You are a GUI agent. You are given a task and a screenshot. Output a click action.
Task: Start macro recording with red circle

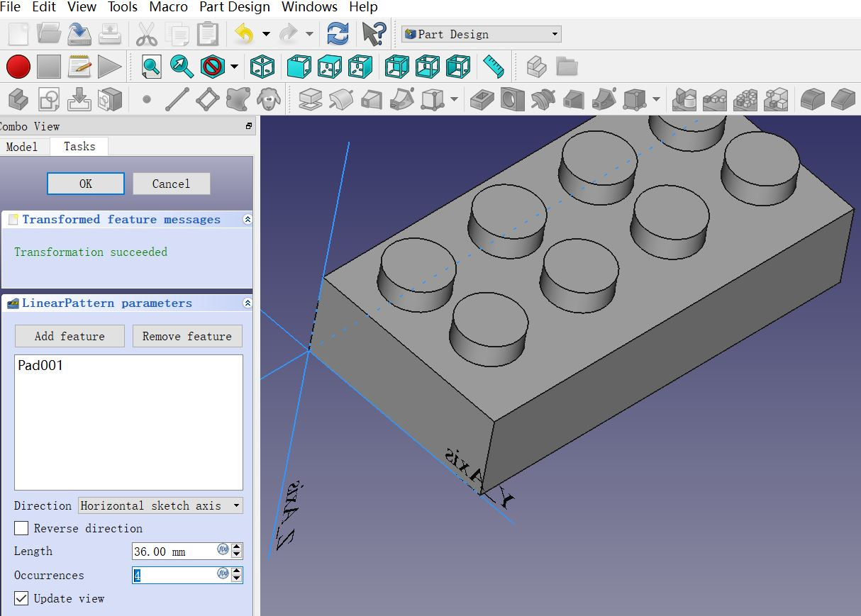coord(18,67)
